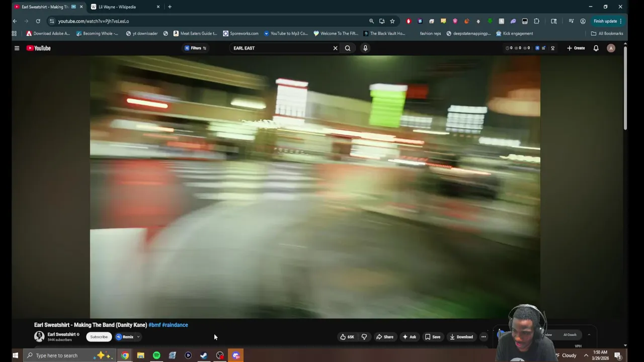Open the Chrome profile icon

click(583, 21)
